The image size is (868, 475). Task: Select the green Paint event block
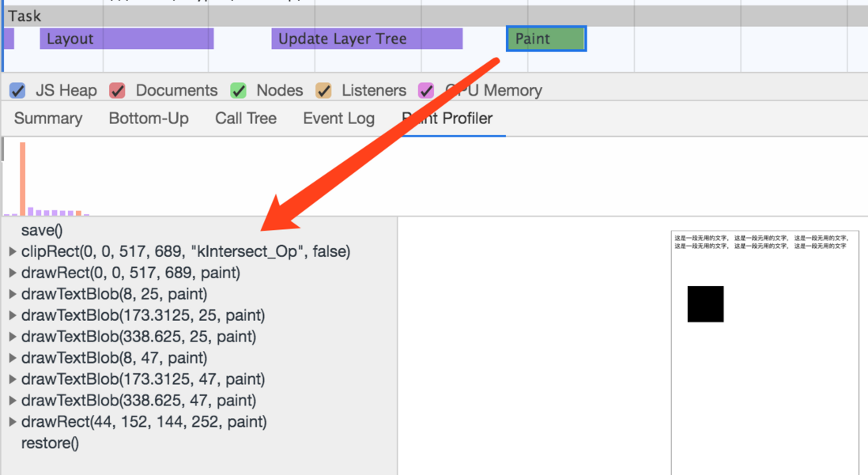coord(546,39)
